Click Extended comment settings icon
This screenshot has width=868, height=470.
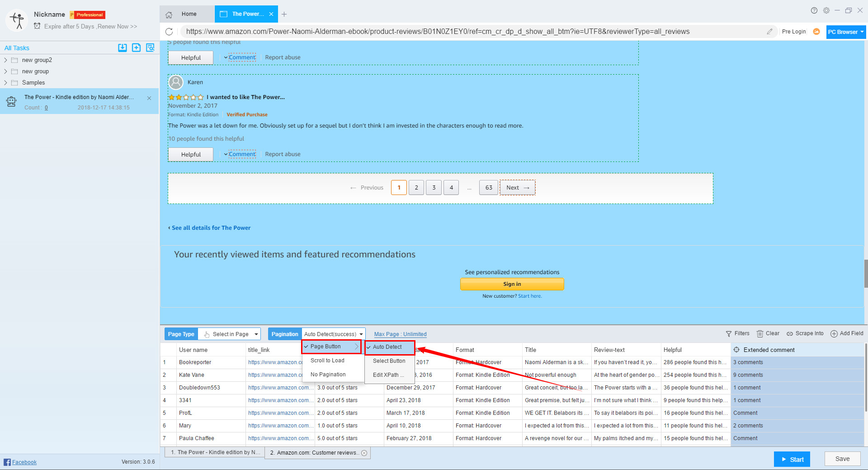click(736, 350)
